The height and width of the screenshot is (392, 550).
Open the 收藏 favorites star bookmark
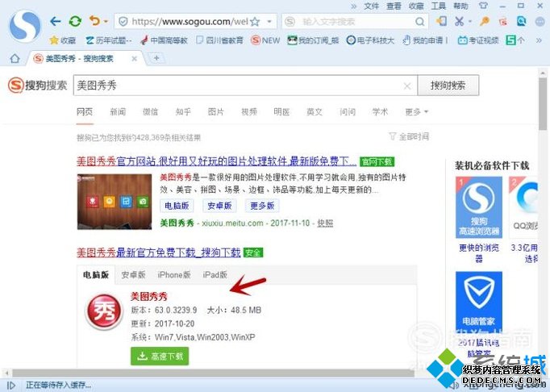pos(62,40)
